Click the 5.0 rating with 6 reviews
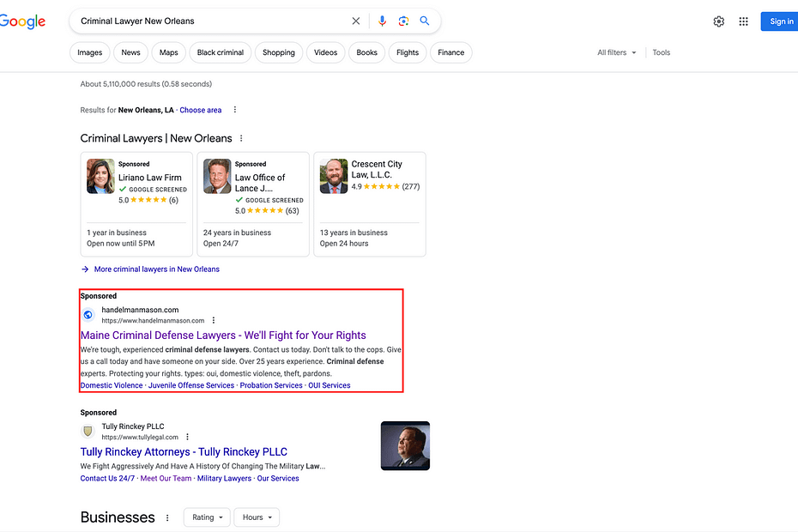 click(x=148, y=200)
